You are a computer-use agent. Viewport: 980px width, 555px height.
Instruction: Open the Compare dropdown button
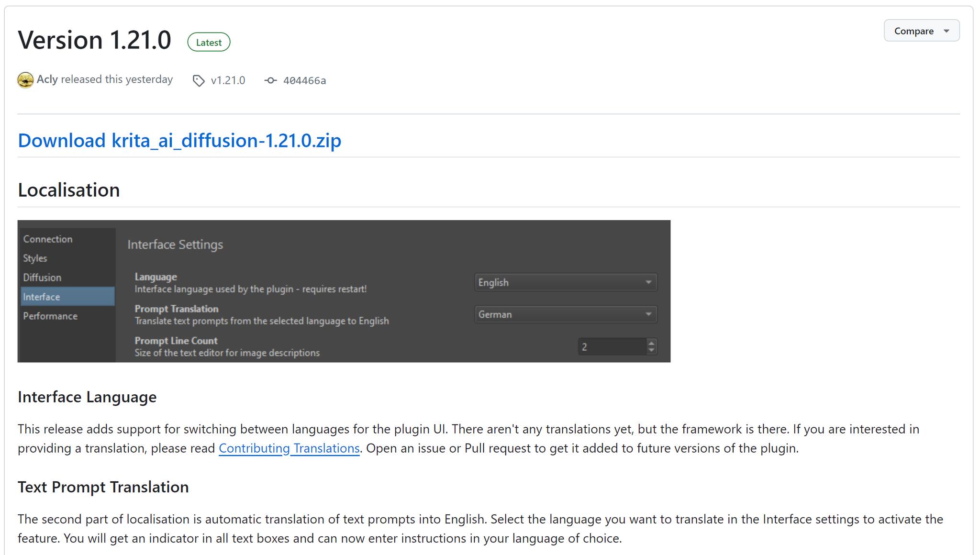click(921, 31)
